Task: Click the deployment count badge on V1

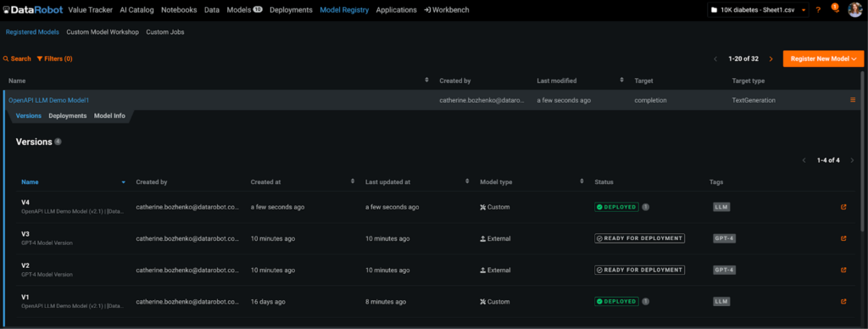Action: pyautogui.click(x=645, y=302)
